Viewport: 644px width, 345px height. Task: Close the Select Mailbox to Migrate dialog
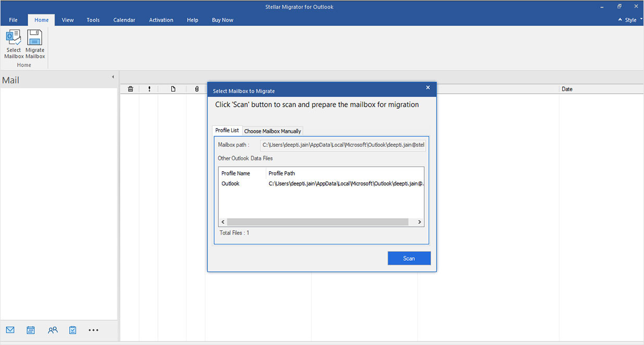coord(428,88)
